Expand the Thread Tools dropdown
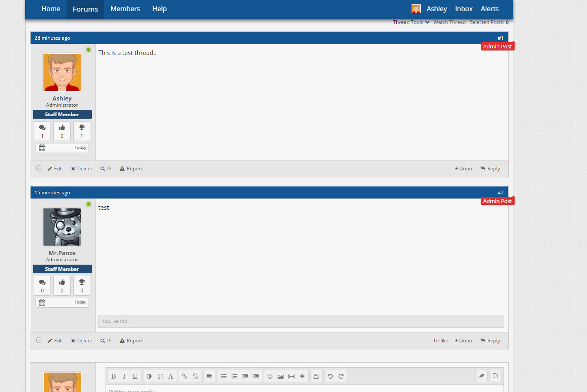Image resolution: width=587 pixels, height=392 pixels. (411, 22)
